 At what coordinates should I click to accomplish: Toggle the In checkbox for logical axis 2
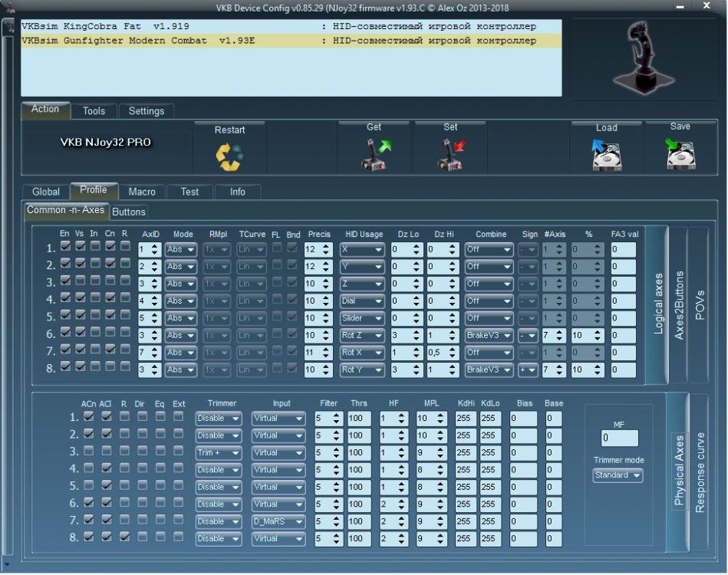click(95, 263)
